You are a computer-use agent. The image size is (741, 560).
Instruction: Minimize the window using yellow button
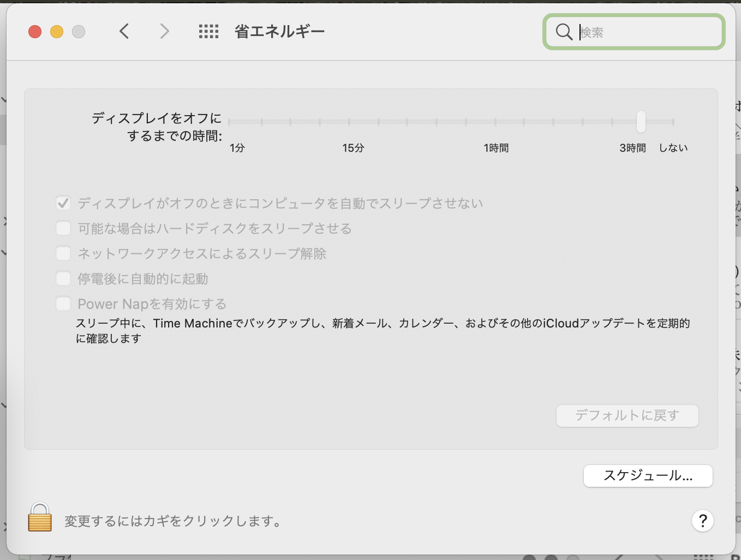click(57, 32)
